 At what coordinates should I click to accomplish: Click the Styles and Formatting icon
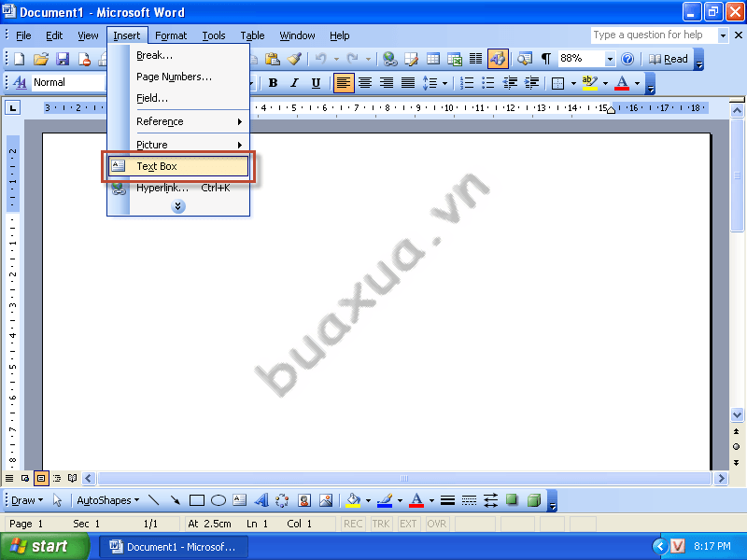tap(20, 82)
